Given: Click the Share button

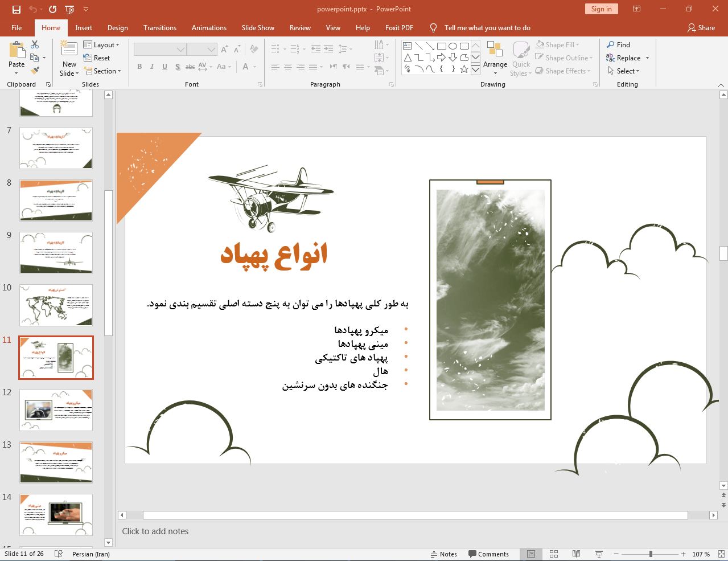Looking at the screenshot, I should (701, 27).
